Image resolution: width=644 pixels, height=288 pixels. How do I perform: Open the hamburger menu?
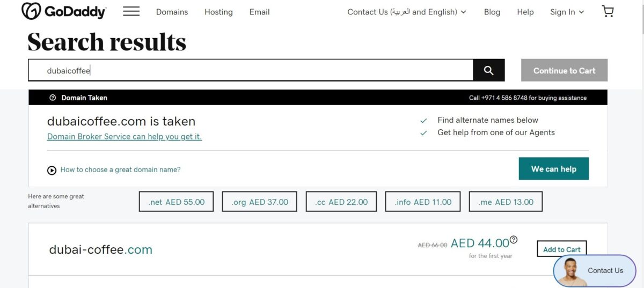pos(131,11)
